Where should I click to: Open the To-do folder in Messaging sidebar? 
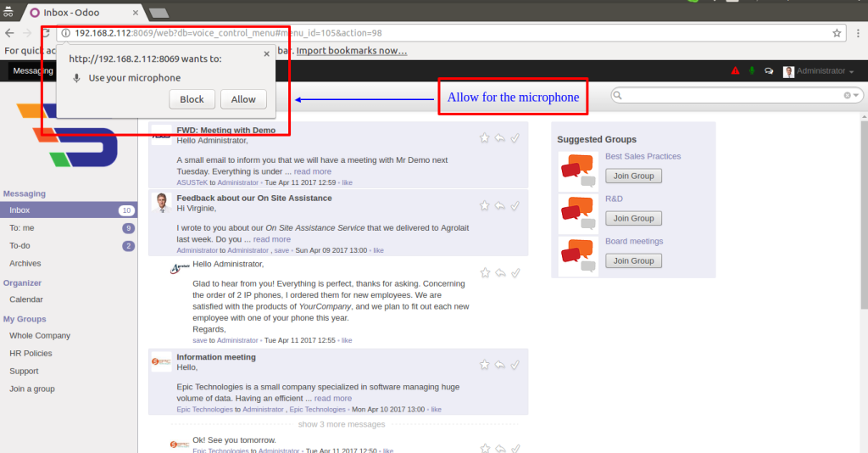pos(19,246)
